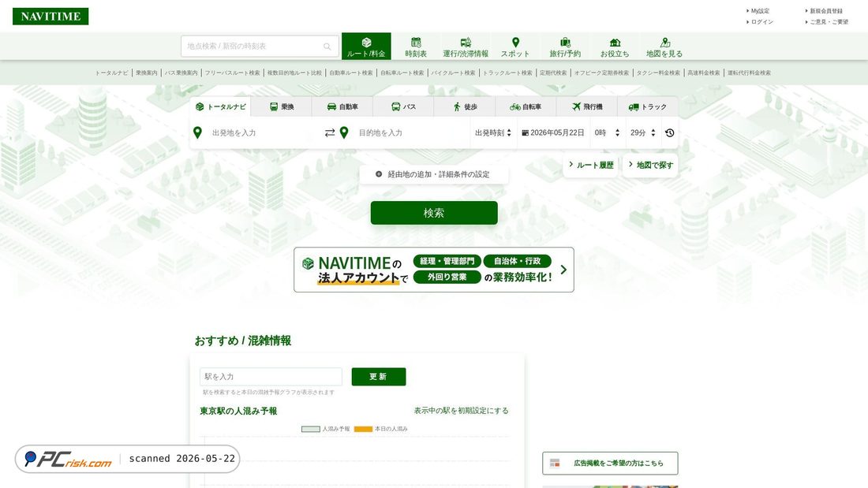
Task: Click the magnifier icon in the spot search box
Action: [327, 47]
